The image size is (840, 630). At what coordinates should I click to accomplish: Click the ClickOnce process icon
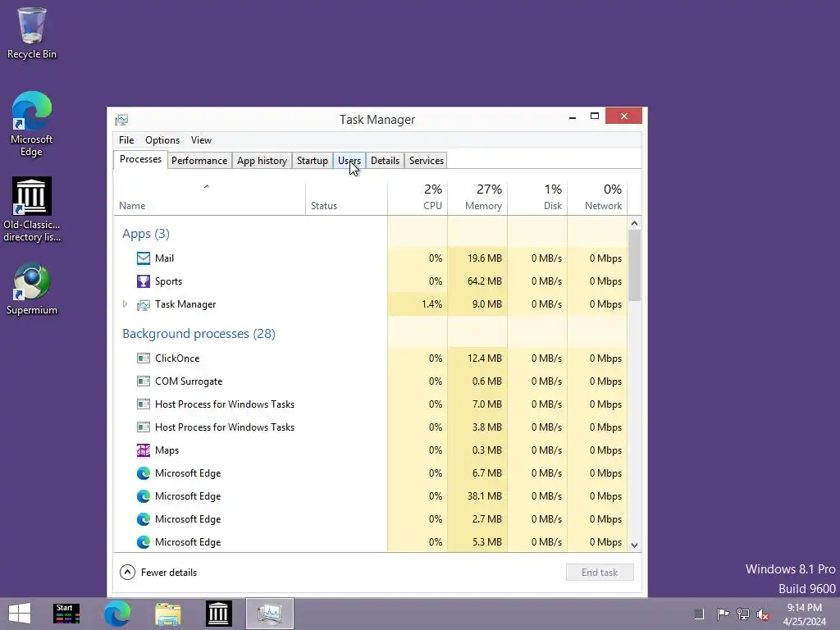pyautogui.click(x=143, y=358)
